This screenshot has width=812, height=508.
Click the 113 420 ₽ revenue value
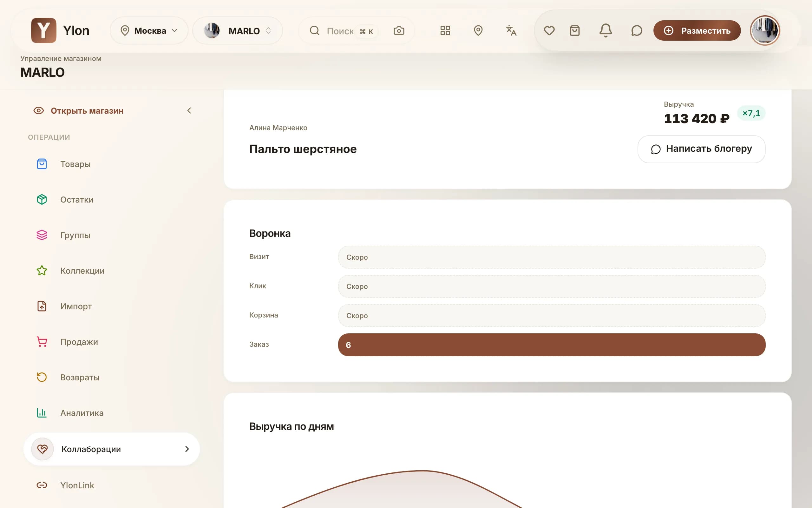pyautogui.click(x=697, y=119)
